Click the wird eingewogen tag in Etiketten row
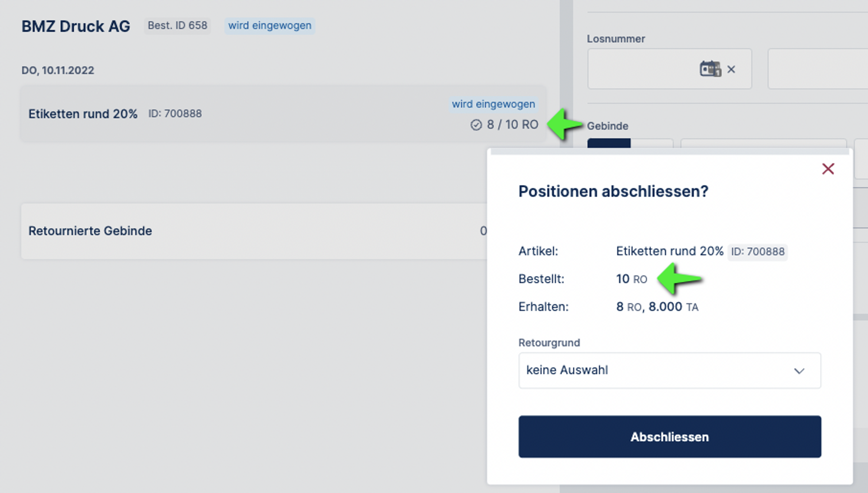This screenshot has width=868, height=493. (493, 104)
